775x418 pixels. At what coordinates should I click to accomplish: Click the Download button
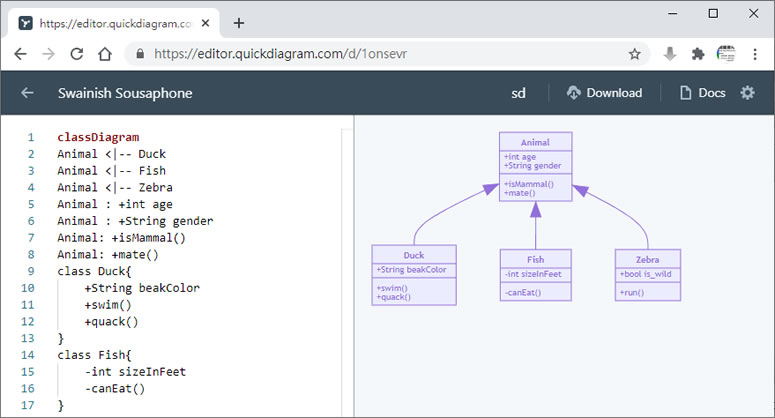pos(604,93)
